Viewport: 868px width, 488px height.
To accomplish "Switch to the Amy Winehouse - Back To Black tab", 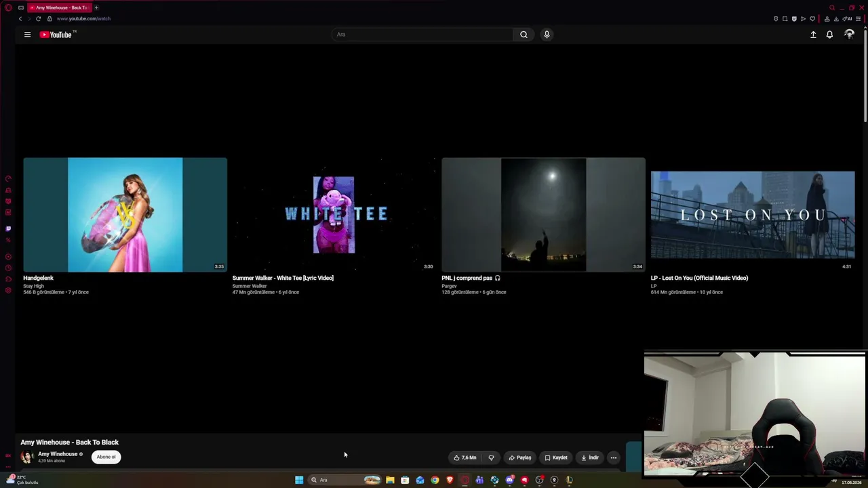I will 58,7.
